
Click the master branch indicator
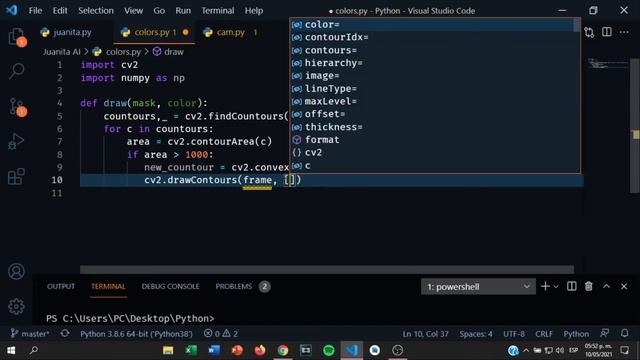[30, 333]
